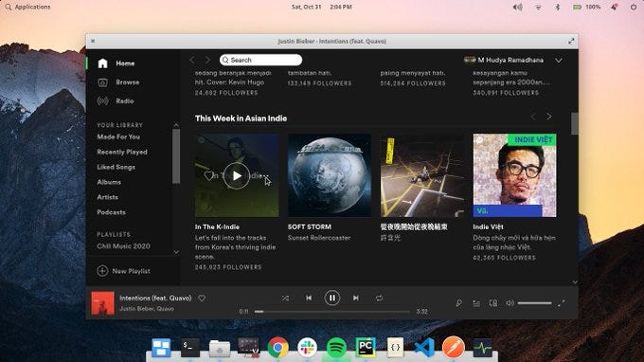Toggle shuffle playback
Image resolution: width=644 pixels, height=362 pixels.
pyautogui.click(x=285, y=298)
